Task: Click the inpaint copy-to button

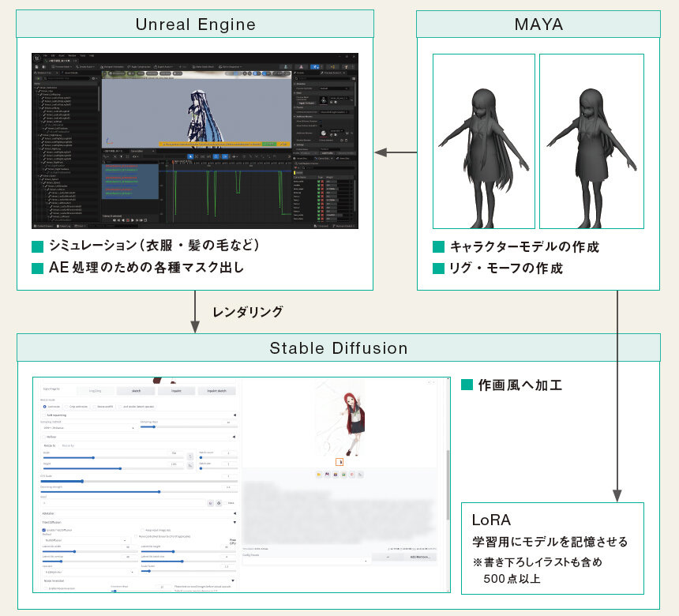Action: point(176,391)
